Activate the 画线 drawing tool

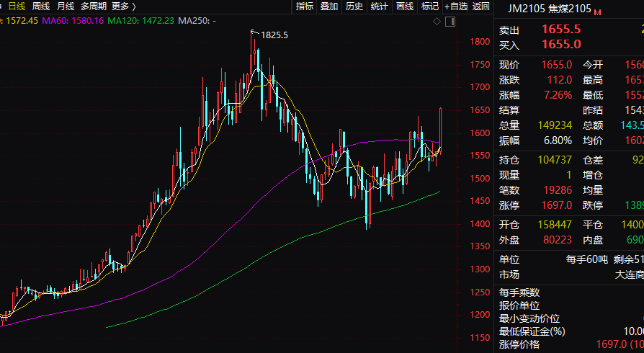(405, 6)
